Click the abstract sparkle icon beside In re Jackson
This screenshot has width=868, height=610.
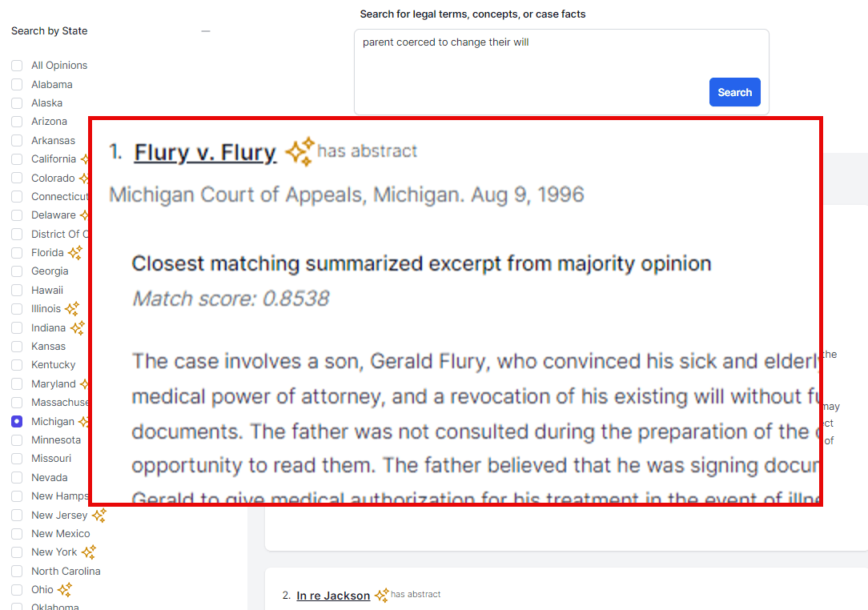tap(382, 596)
